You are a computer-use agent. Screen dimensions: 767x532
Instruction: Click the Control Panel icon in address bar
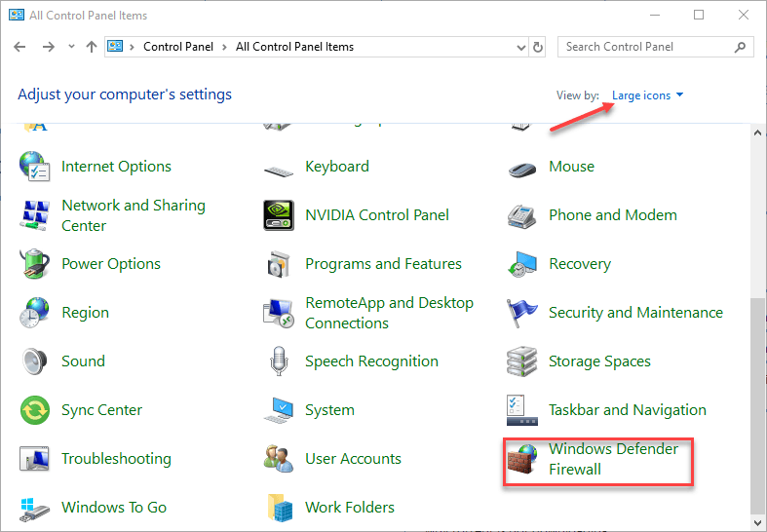click(115, 47)
